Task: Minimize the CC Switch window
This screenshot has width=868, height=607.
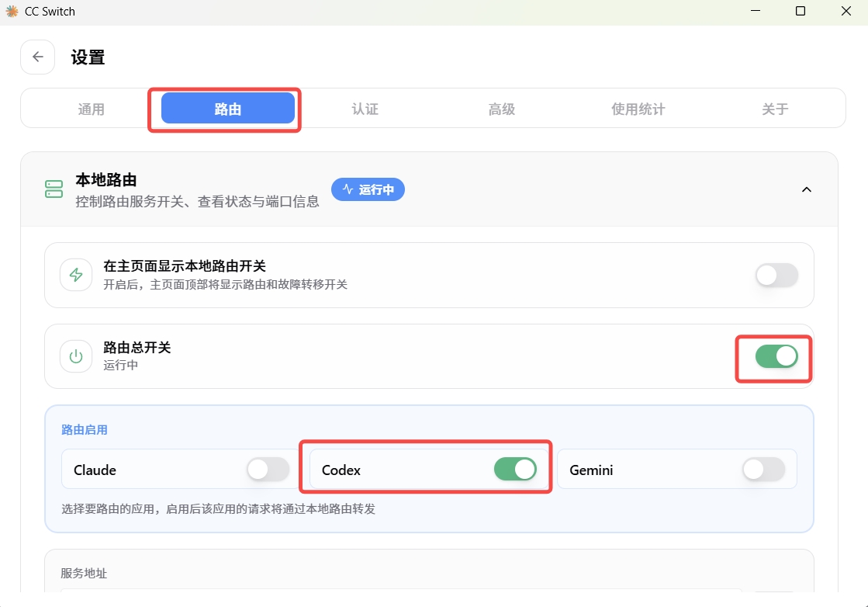Action: pos(756,11)
